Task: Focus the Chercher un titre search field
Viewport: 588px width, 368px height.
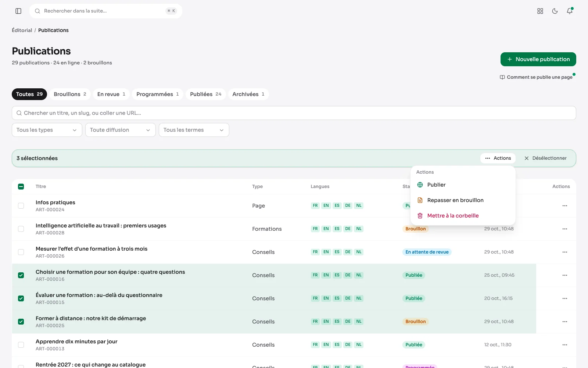Action: (x=294, y=113)
